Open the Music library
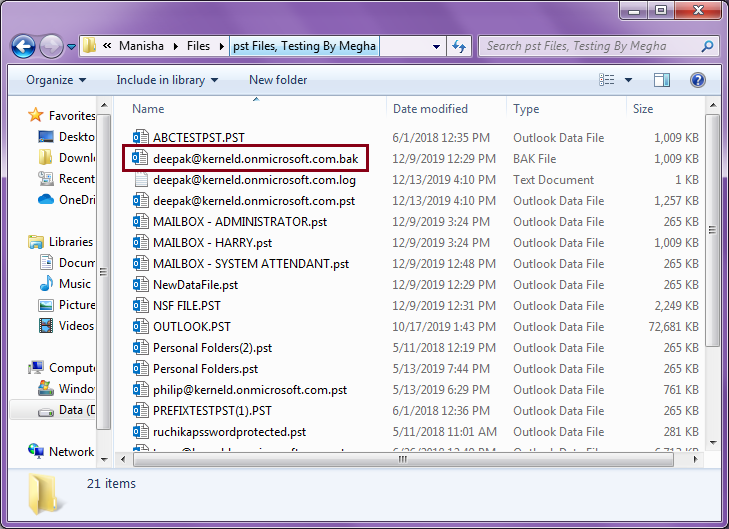This screenshot has height=529, width=729. (x=65, y=284)
